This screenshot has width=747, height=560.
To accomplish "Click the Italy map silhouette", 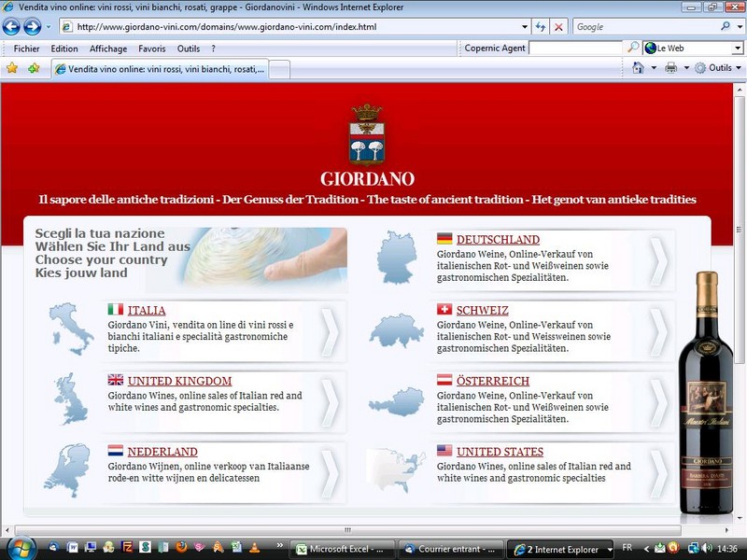I will [x=71, y=329].
